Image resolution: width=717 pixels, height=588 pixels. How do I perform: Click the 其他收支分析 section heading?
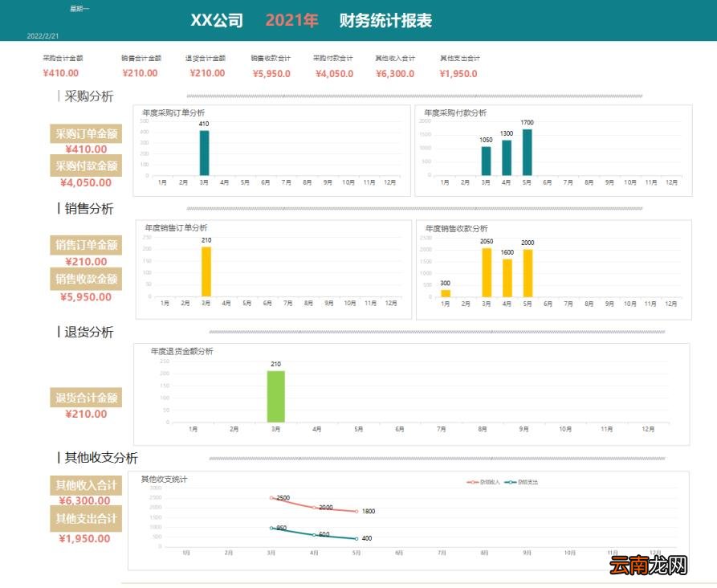coord(101,458)
